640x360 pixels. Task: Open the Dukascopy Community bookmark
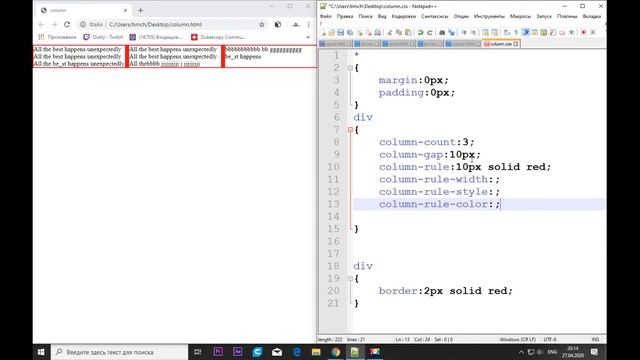click(218, 37)
